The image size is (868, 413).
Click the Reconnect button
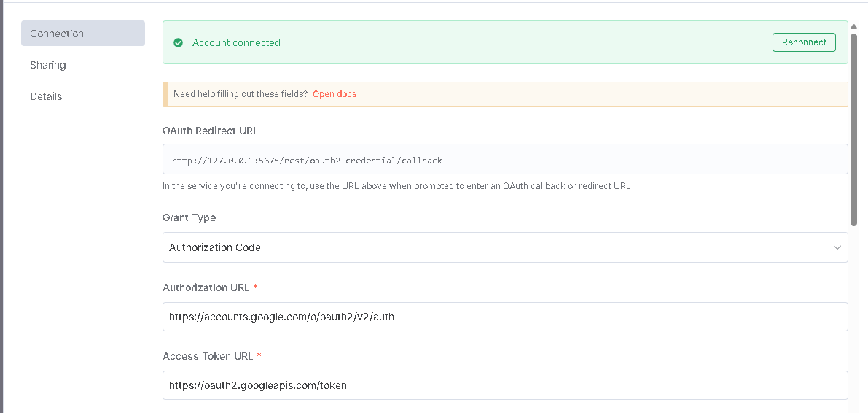click(x=804, y=42)
